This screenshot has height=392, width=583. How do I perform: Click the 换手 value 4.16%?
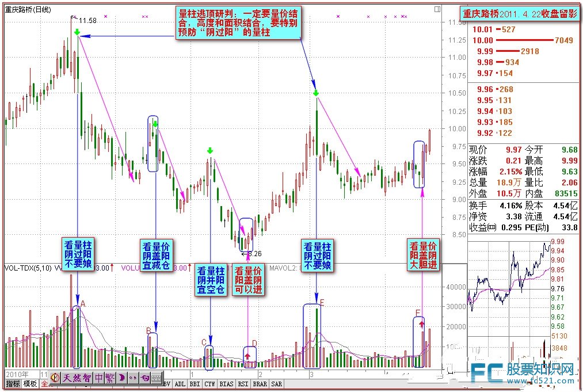click(511, 205)
